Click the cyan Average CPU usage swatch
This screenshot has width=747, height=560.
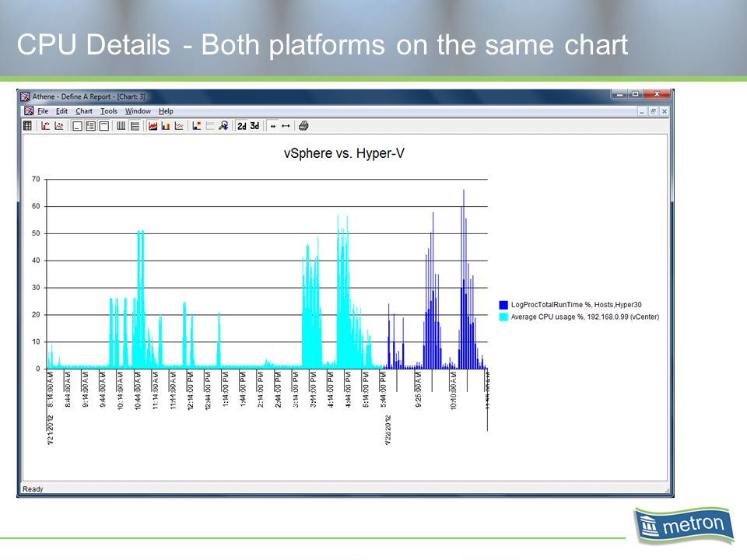coord(503,317)
